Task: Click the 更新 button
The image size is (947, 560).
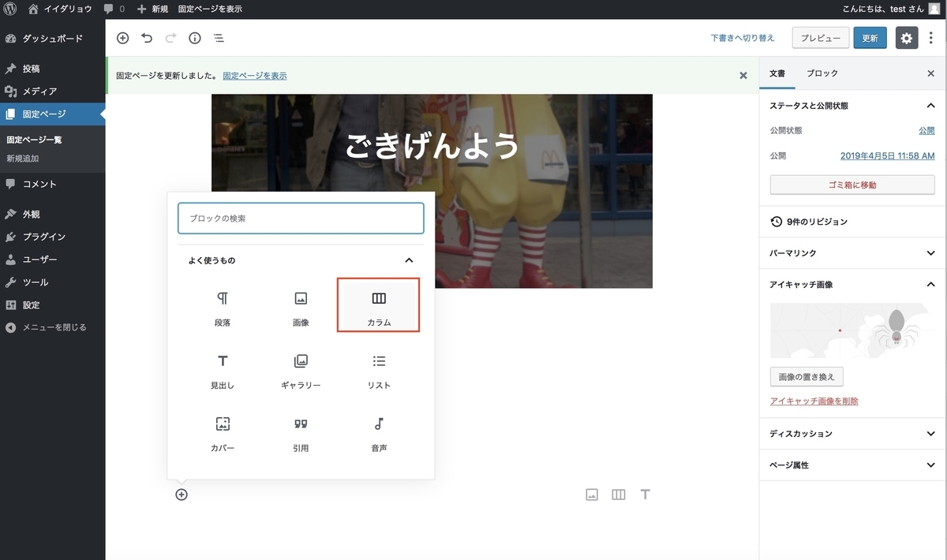Action: (870, 38)
